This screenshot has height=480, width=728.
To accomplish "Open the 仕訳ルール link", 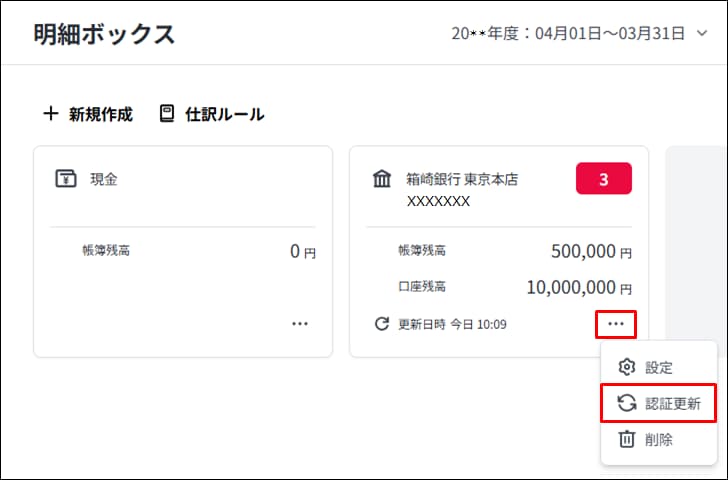I will click(x=224, y=114).
